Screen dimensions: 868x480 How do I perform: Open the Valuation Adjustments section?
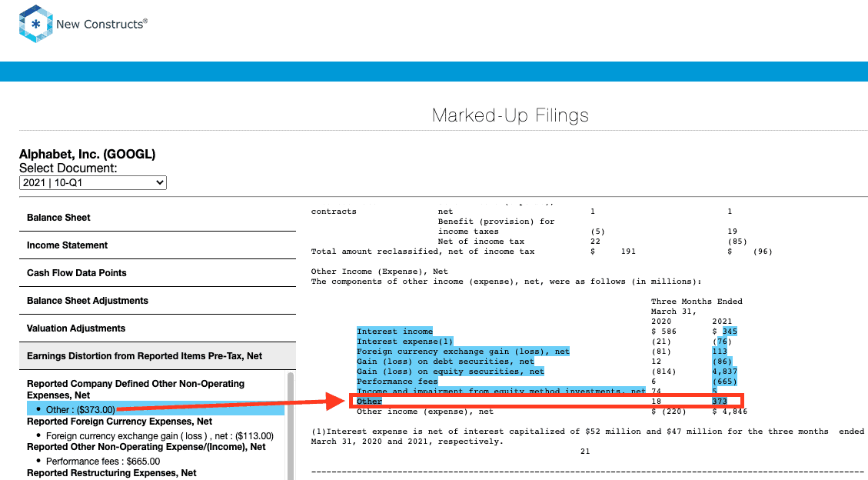click(x=158, y=328)
